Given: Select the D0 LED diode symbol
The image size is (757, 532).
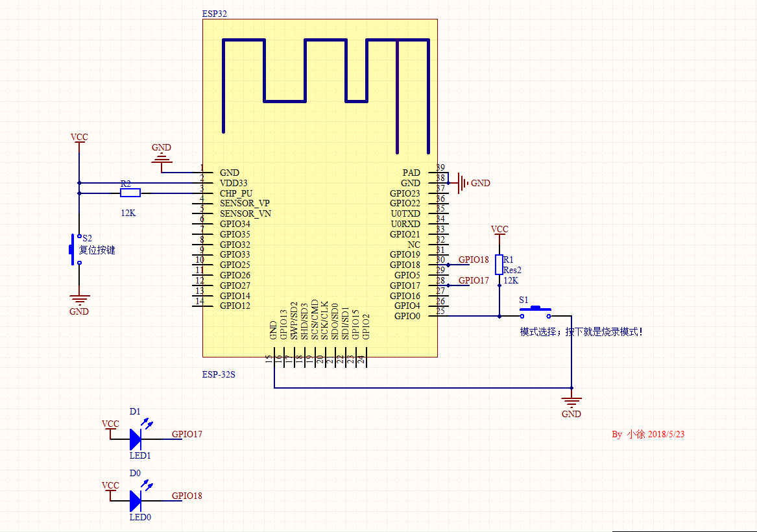Looking at the screenshot, I should point(136,501).
